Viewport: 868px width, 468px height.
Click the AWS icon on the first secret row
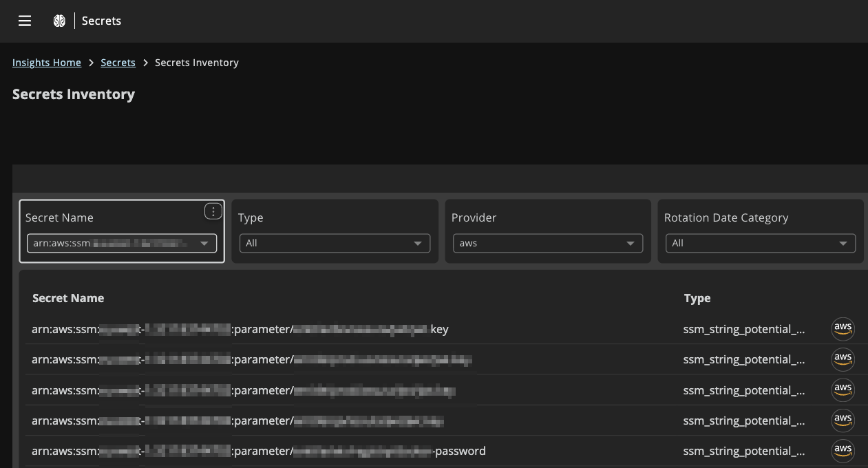point(843,329)
